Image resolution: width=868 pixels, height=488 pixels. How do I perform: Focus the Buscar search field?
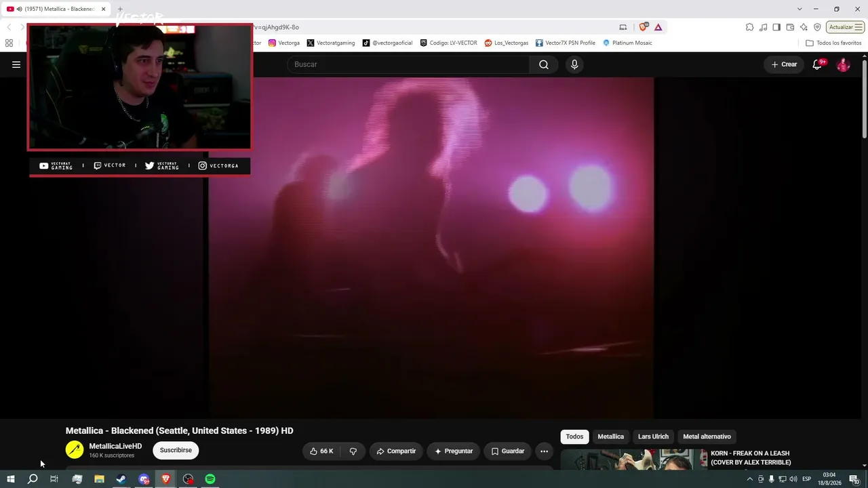[x=409, y=64]
